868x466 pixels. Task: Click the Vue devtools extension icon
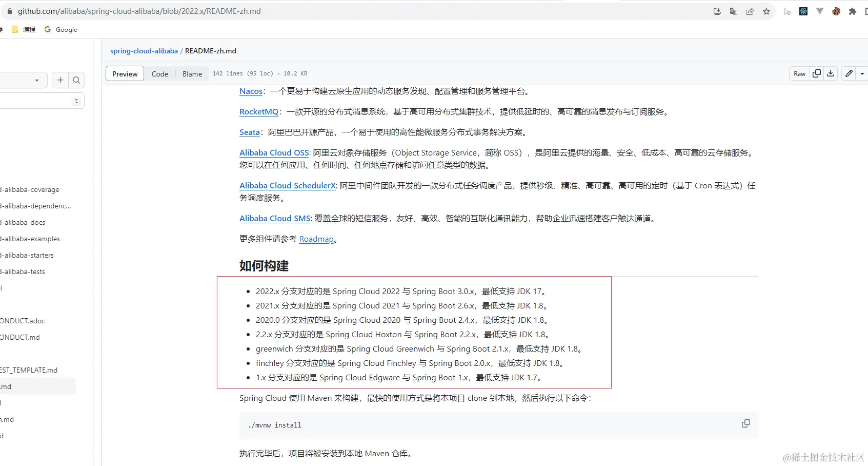coord(820,11)
